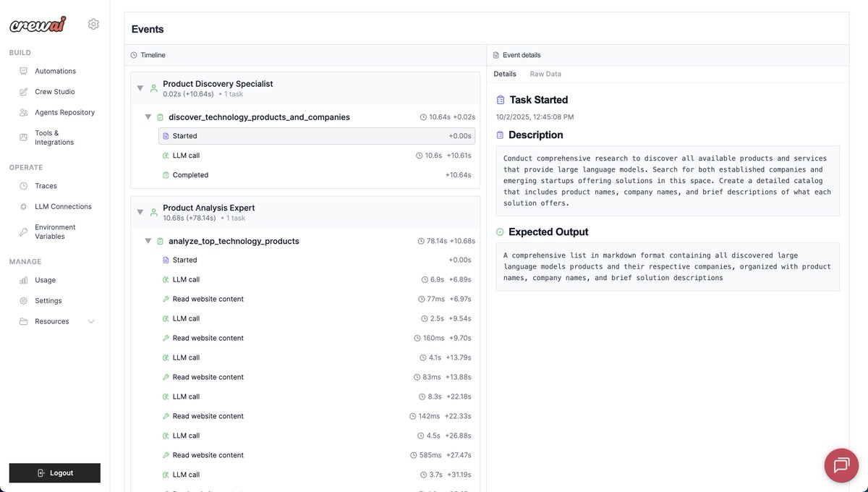Select the LLM call event at +9.54s

coord(317,318)
